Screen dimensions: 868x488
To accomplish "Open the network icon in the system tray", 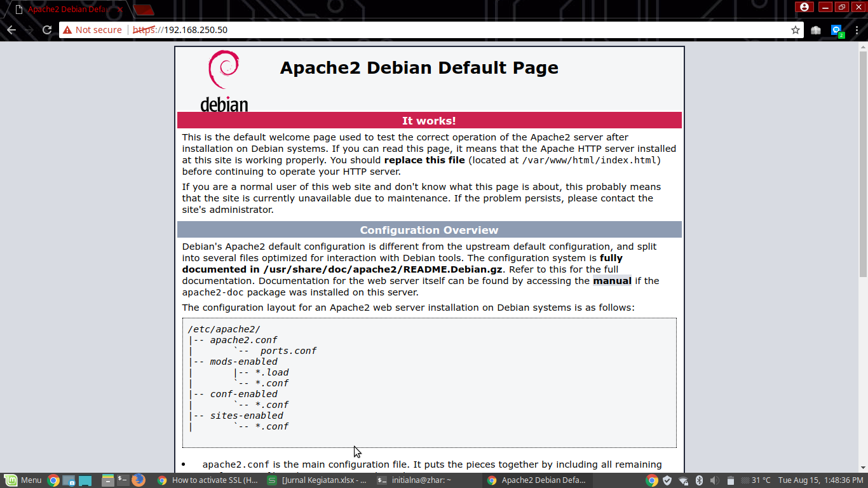I will (684, 480).
